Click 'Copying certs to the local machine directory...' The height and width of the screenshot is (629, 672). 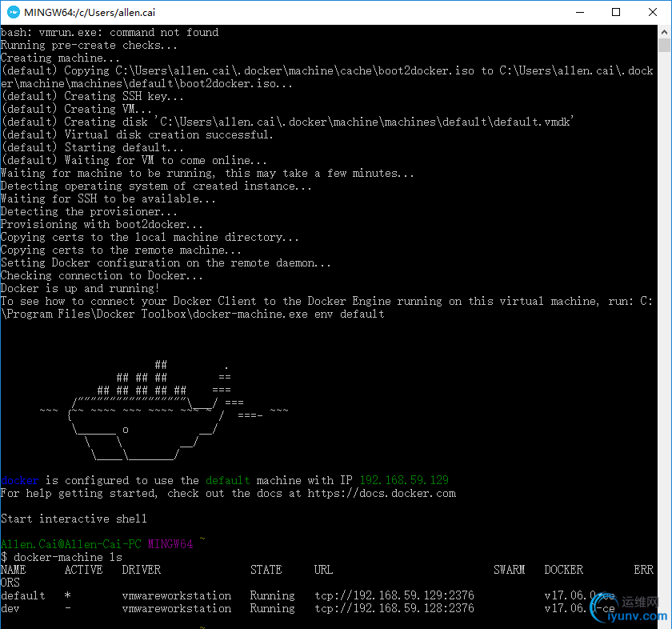click(x=150, y=238)
